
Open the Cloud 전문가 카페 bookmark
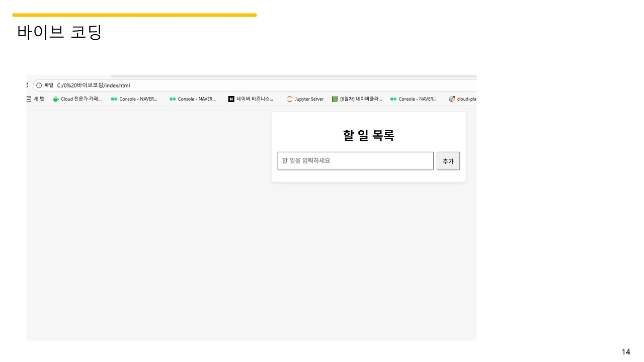(77, 99)
